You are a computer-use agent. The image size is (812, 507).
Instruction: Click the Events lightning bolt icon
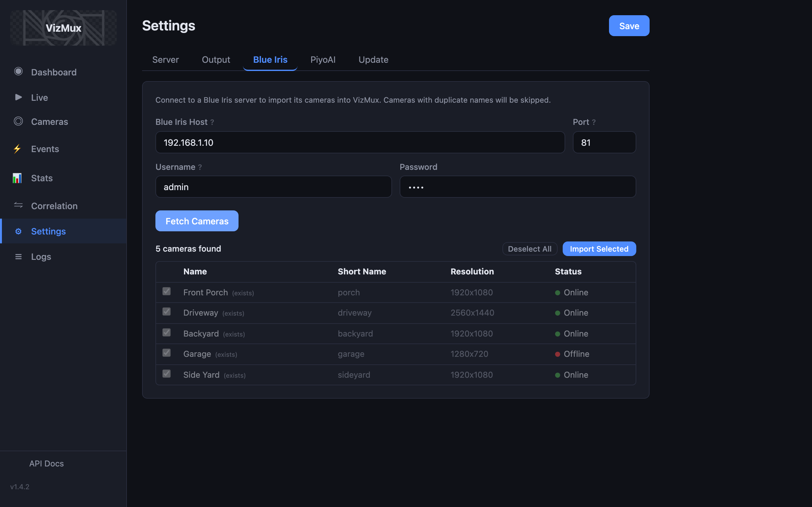tap(17, 149)
